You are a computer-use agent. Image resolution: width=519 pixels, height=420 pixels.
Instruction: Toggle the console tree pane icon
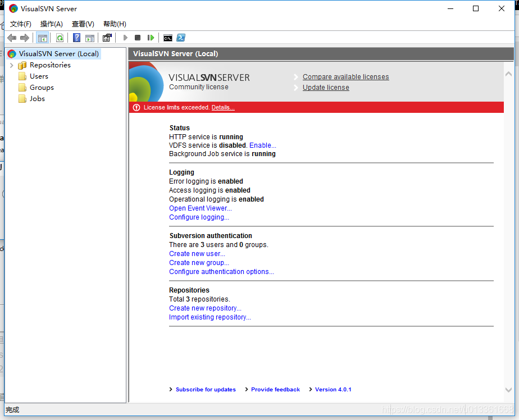point(43,38)
